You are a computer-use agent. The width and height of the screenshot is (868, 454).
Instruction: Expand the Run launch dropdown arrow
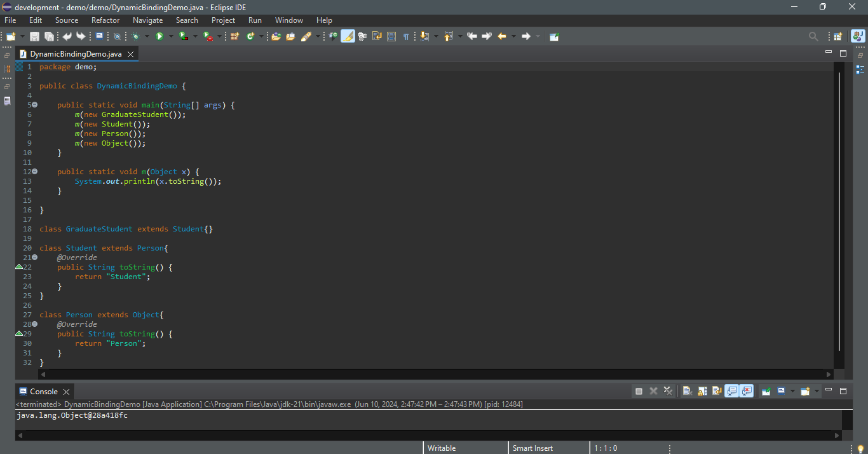171,37
